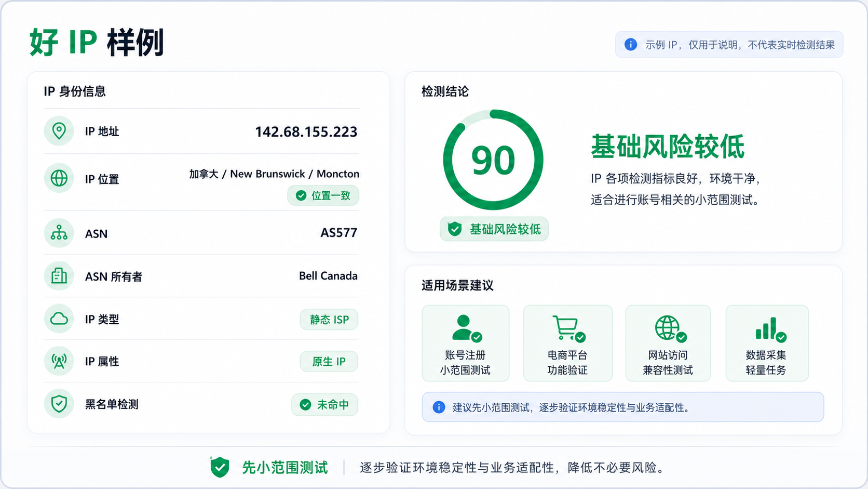868x489 pixels.
Task: Click the IP 类型 label
Action: pos(102,320)
